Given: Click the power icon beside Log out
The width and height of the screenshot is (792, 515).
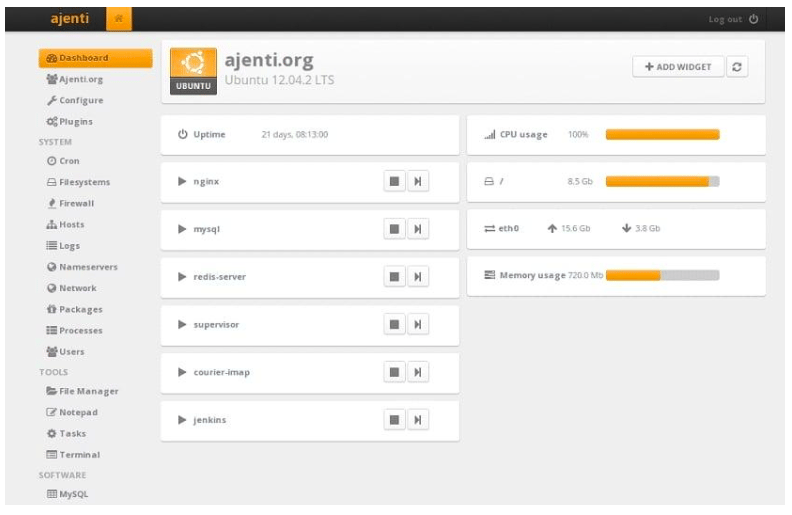Looking at the screenshot, I should tap(753, 19).
